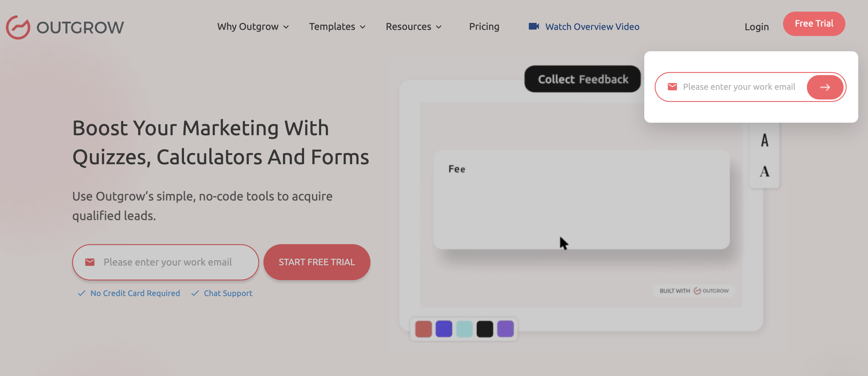Screen dimensions: 868x376
Task: Click the envelope icon in hero email field
Action: tap(90, 262)
